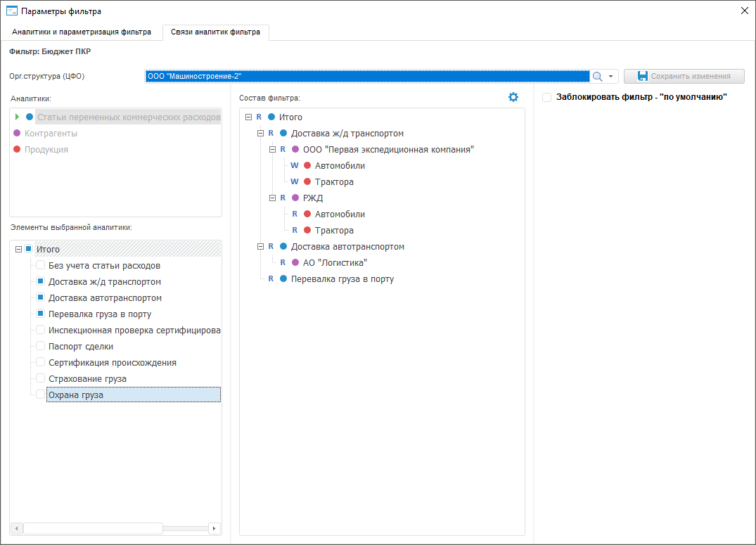Image resolution: width=756 pixels, height=545 pixels.
Task: Click the red color dot of Продукция
Action: 17,150
